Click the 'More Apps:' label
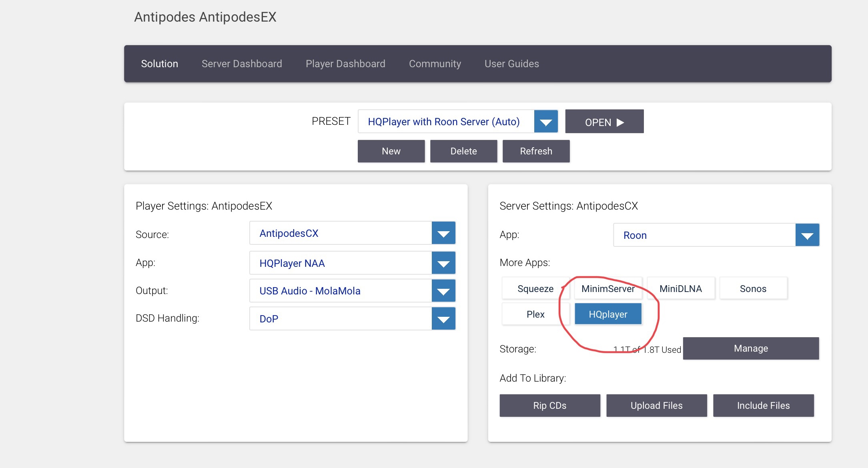Viewport: 868px width, 468px height. (525, 262)
